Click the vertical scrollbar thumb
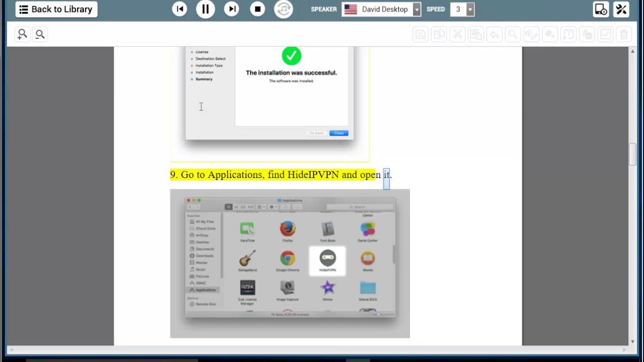Viewport: 644px width, 362px height. (632, 154)
